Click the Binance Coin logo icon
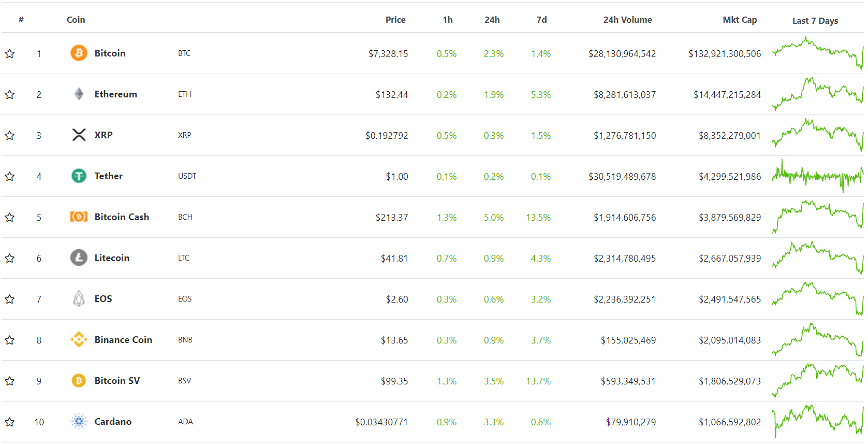Screen dimensions: 868x444 coord(79,339)
